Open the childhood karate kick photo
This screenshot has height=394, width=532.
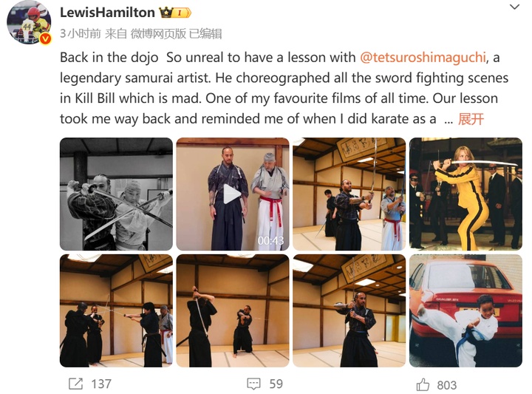[x=465, y=310]
